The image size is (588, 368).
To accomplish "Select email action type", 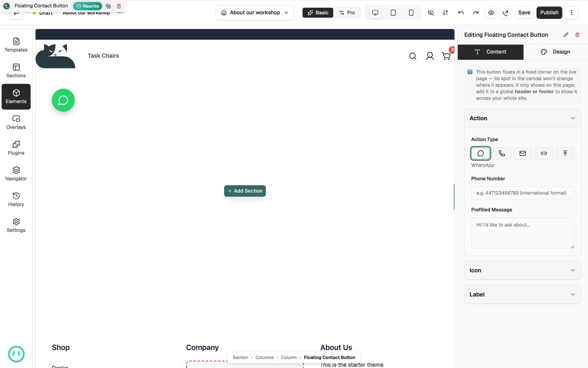I will click(523, 153).
